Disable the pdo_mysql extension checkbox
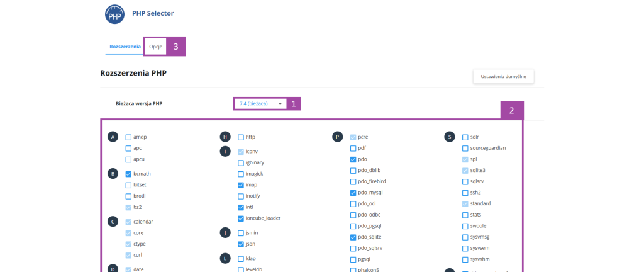 click(x=353, y=193)
